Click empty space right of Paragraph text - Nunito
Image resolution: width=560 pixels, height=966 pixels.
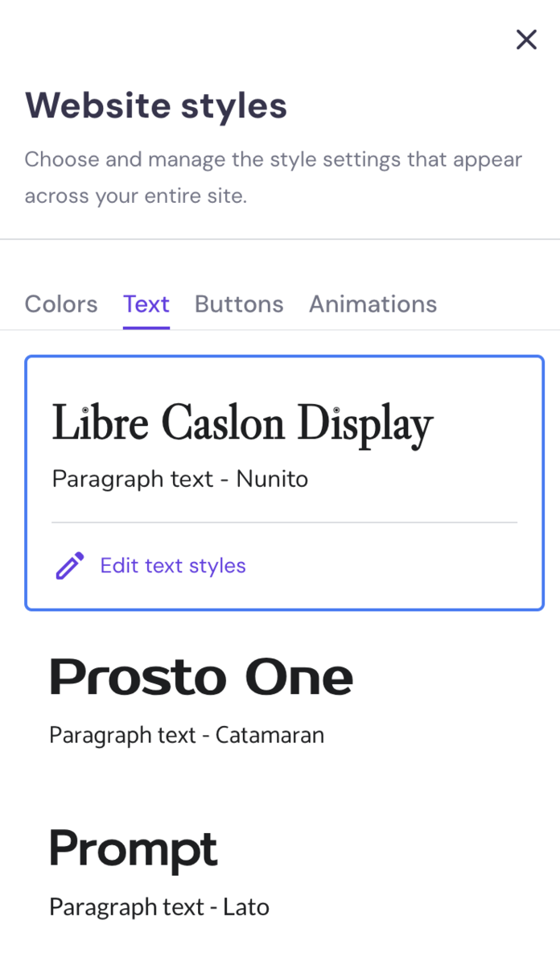418,479
